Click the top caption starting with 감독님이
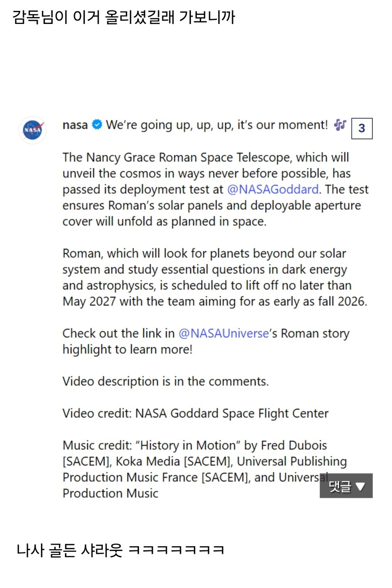Image resolution: width=392 pixels, height=588 pixels. click(x=124, y=17)
